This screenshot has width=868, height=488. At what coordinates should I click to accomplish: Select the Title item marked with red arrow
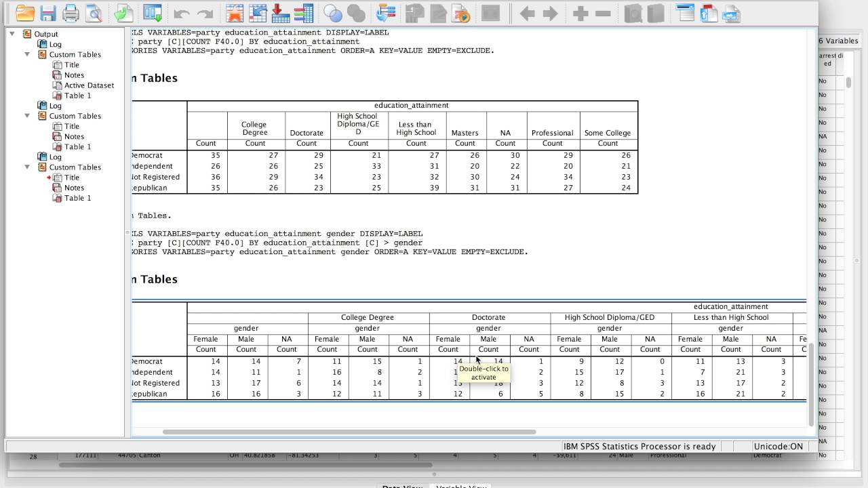tap(72, 178)
